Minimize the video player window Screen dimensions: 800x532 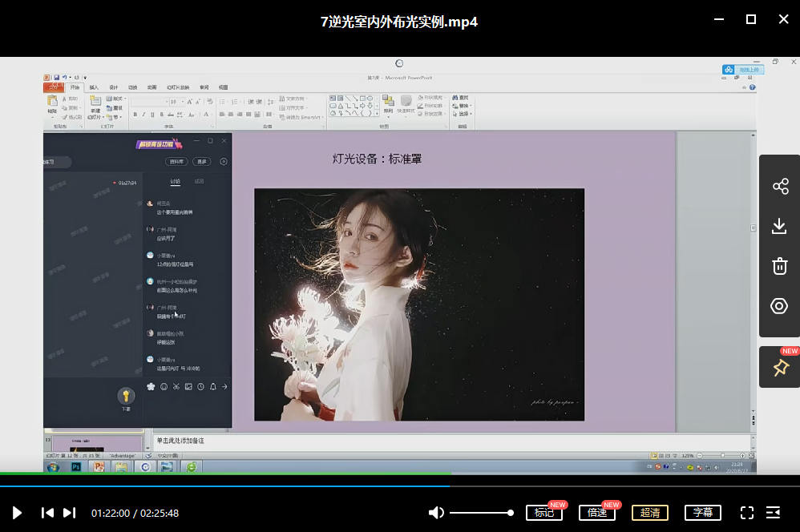[x=718, y=20]
